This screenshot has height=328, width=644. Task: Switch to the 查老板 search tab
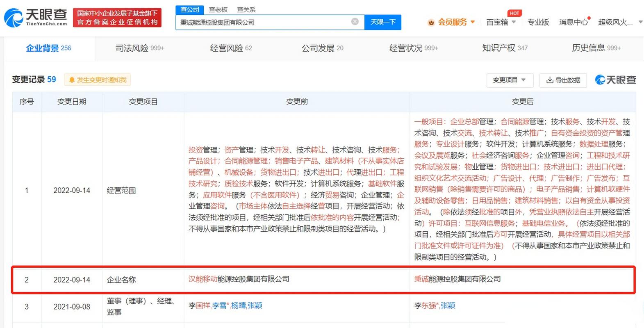tap(218, 9)
